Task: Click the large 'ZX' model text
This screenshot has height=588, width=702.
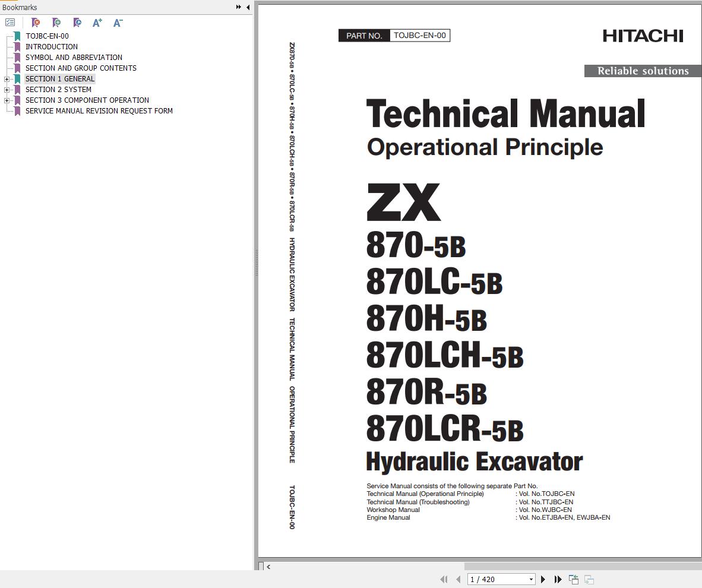Action: [403, 202]
